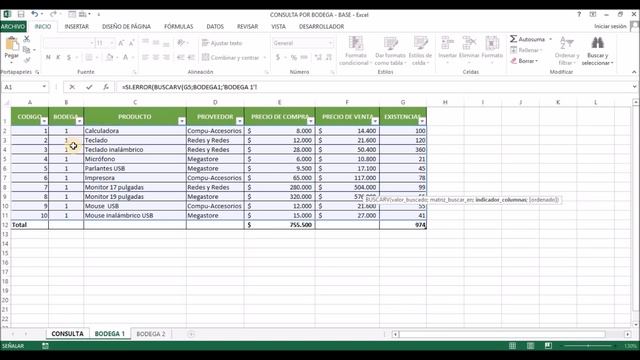Add a new sheet with plus button
Screen dimensions: 640x360
[x=191, y=334]
